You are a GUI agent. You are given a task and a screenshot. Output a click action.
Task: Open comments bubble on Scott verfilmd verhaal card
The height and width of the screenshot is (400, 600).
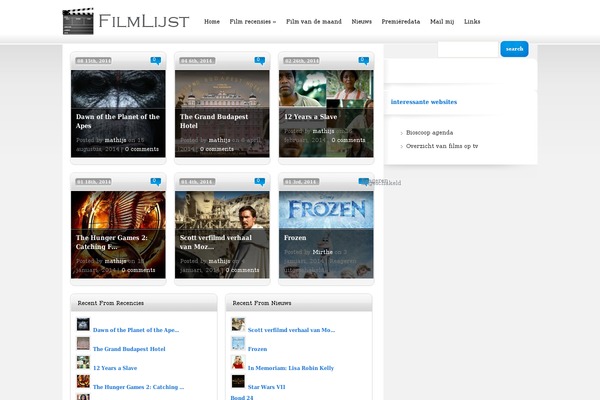point(259,181)
